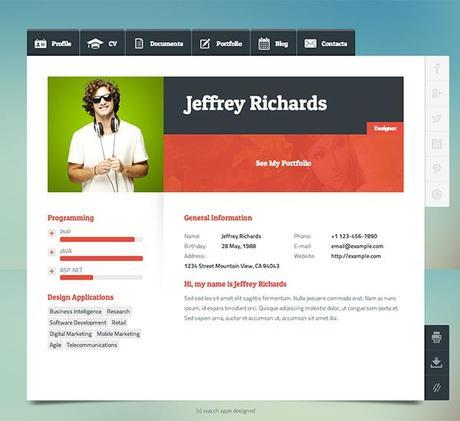Click the large Jeffrey Richards name heading
This screenshot has width=460, height=421.
click(255, 104)
